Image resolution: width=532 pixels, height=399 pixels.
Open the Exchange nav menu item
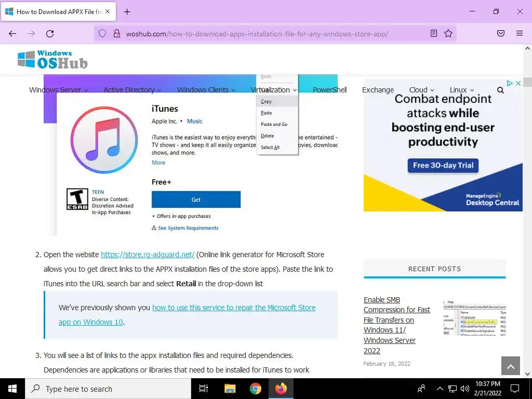coord(378,90)
